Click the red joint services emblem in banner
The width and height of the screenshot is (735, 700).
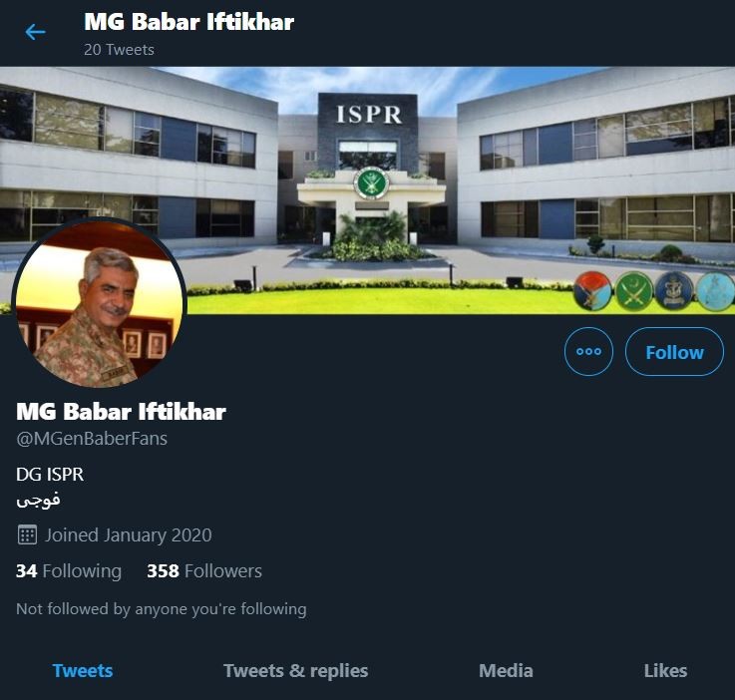point(592,291)
